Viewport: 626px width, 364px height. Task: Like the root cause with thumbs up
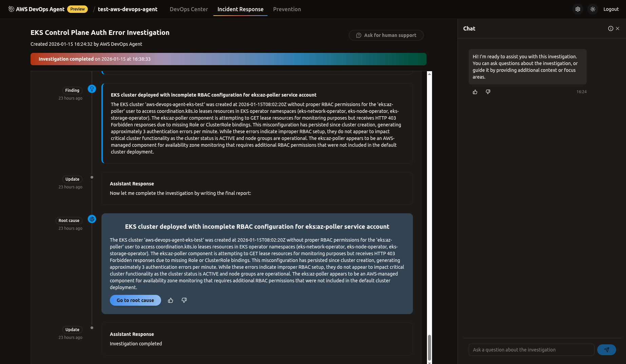pos(171,300)
